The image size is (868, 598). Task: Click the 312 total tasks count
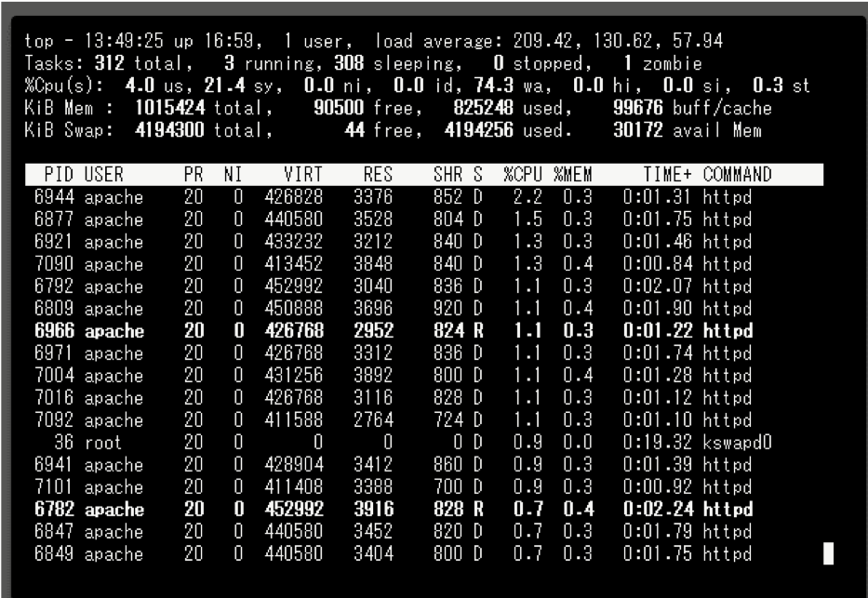[x=109, y=63]
